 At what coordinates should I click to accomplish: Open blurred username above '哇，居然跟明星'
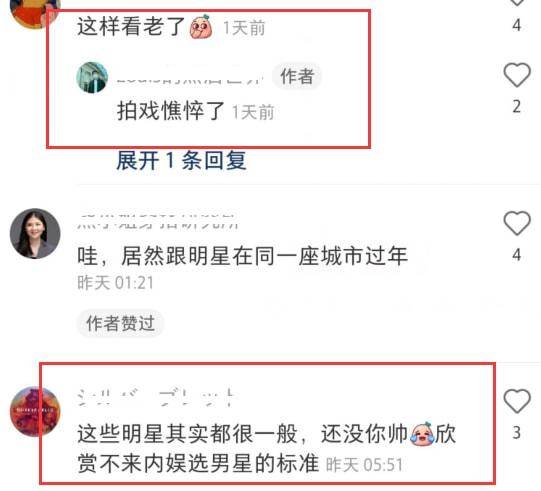click(158, 219)
